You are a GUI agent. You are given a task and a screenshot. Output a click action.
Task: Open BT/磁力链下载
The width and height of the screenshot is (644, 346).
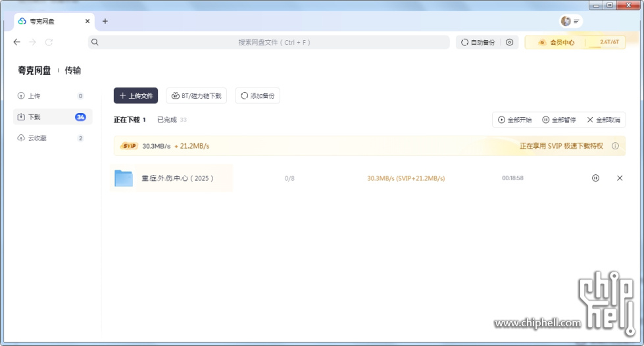coord(196,96)
